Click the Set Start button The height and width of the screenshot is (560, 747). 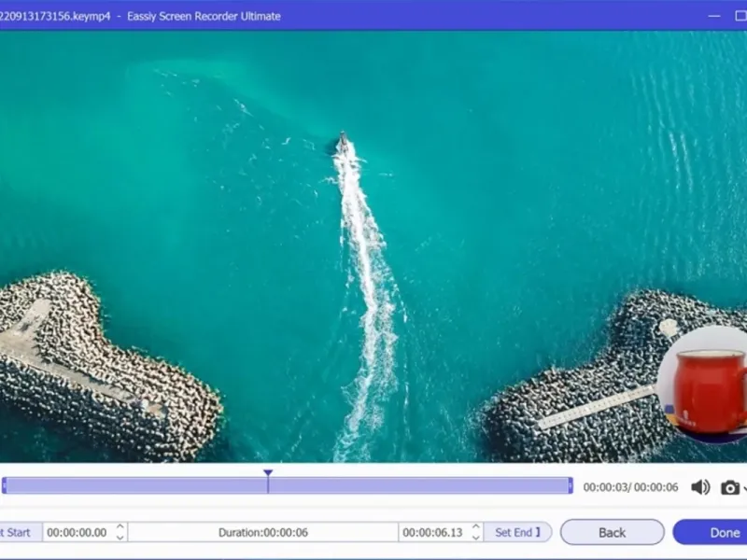point(17,533)
